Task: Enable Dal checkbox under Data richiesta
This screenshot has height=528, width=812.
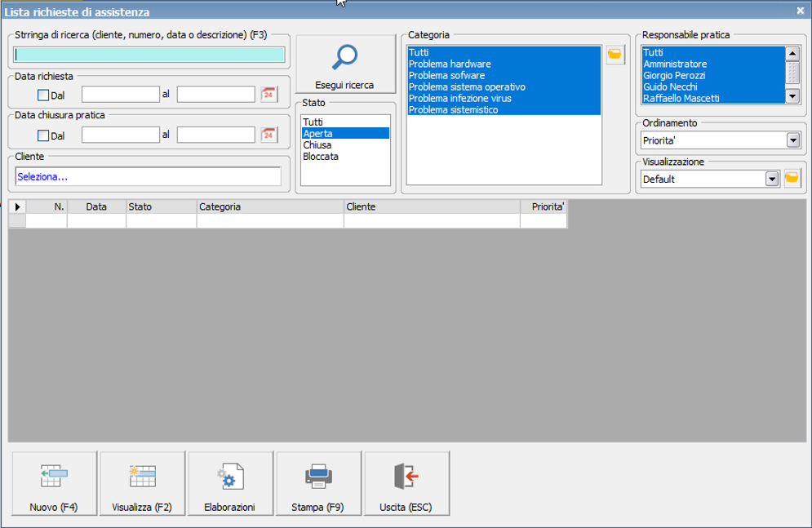Action: (43, 95)
